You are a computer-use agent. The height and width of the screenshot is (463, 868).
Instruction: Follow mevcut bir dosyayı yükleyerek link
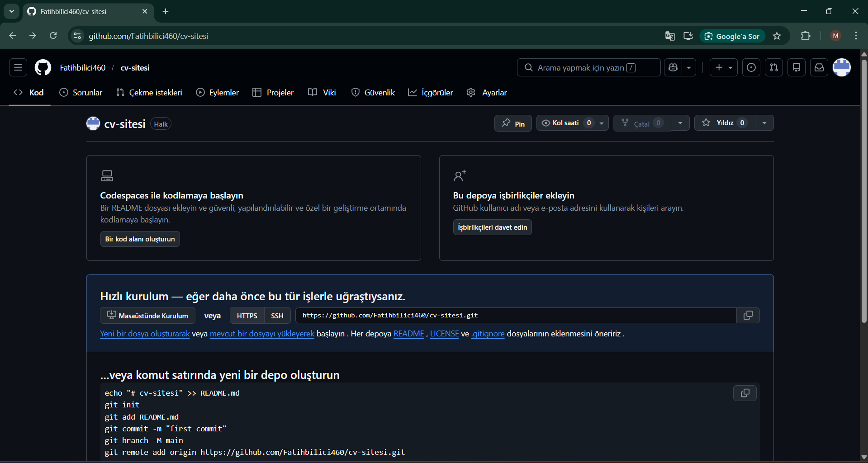pyautogui.click(x=262, y=334)
